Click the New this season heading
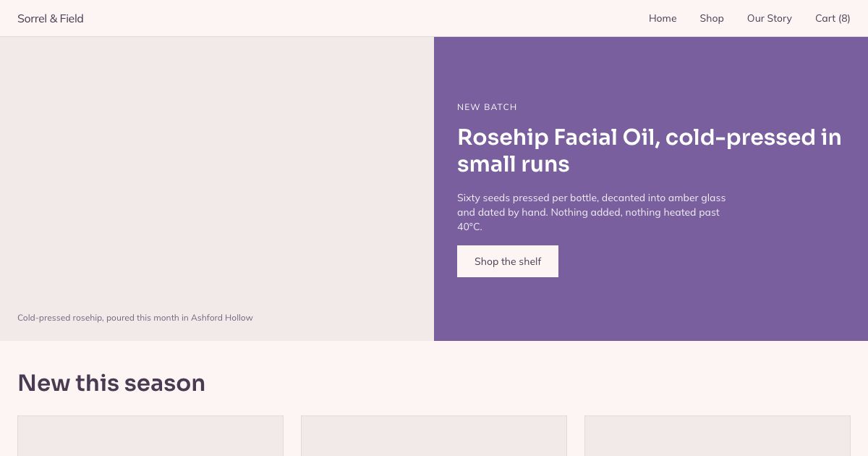868x456 pixels. (111, 383)
